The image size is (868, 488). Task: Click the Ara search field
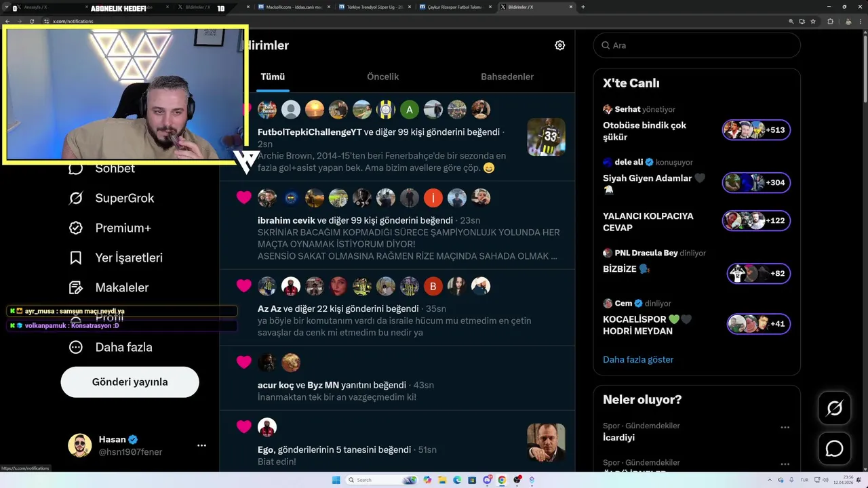point(696,45)
